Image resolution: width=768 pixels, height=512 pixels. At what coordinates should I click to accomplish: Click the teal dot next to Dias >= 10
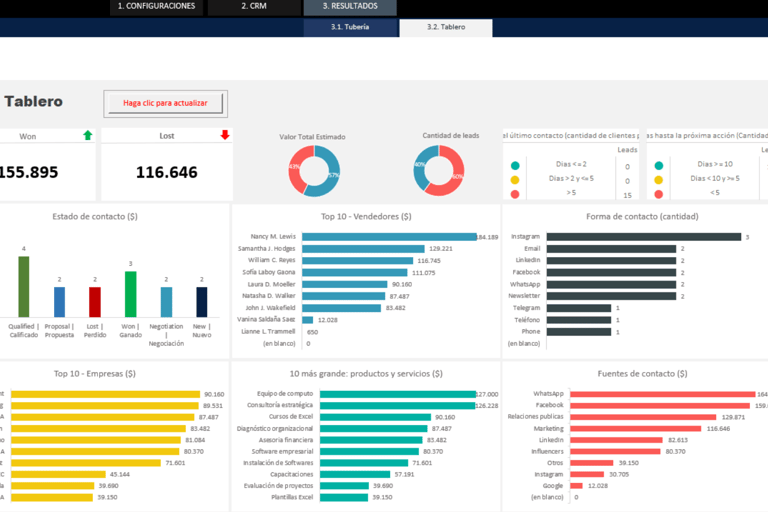[x=659, y=166]
